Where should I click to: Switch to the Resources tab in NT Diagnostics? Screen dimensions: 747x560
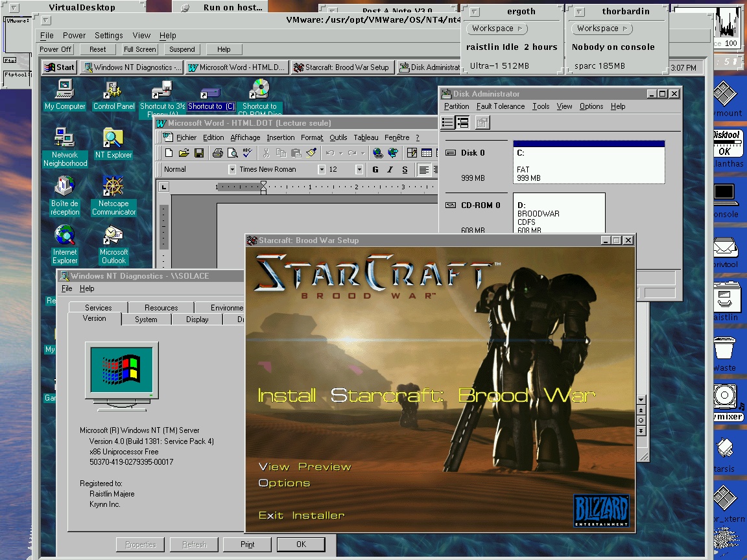(161, 308)
